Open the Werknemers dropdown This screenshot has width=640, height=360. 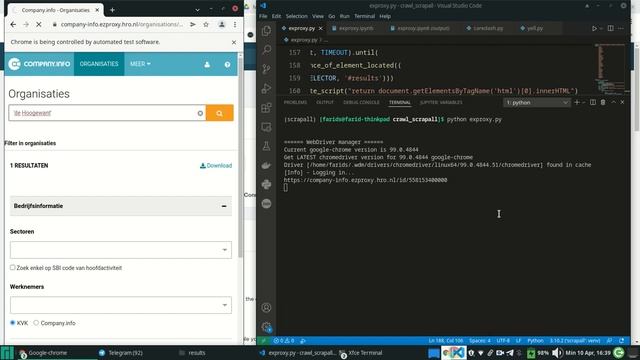pos(121,305)
